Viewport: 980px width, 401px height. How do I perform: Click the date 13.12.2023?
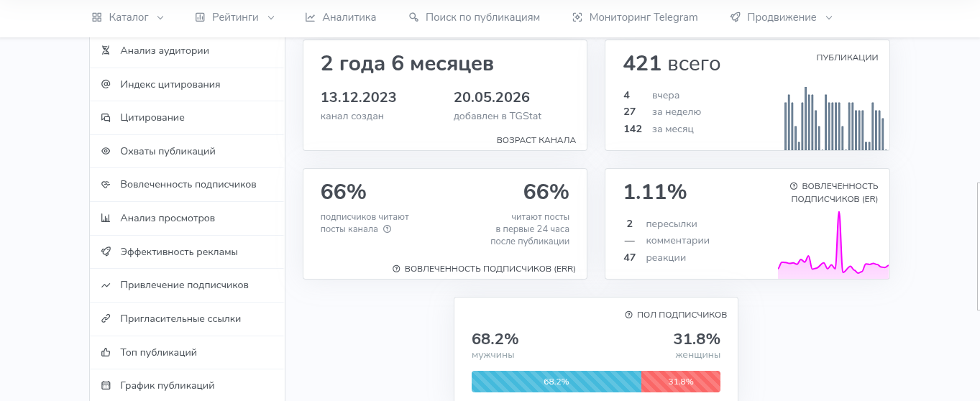point(359,97)
